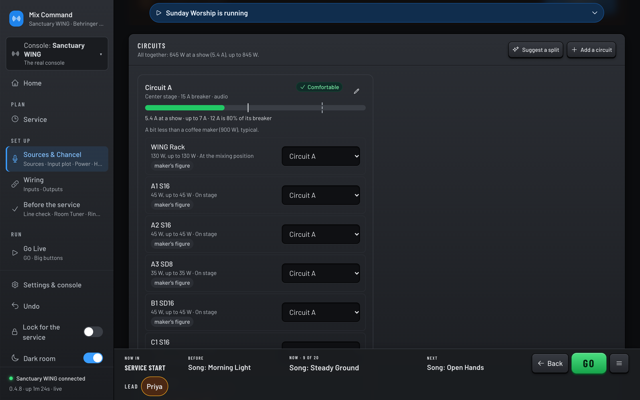Click the Back button
The height and width of the screenshot is (400, 640).
550,363
